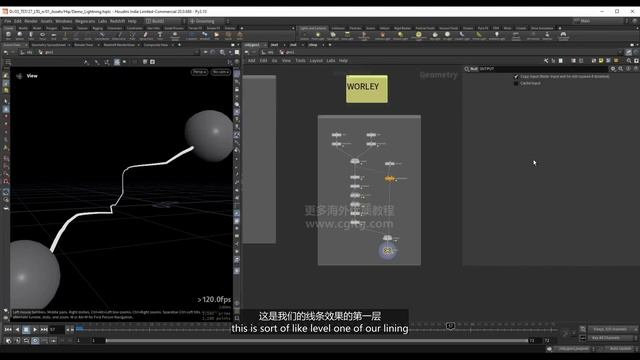Create a Point Light from the shelf
Screen dimensions: 640x360
click(x=318, y=36)
